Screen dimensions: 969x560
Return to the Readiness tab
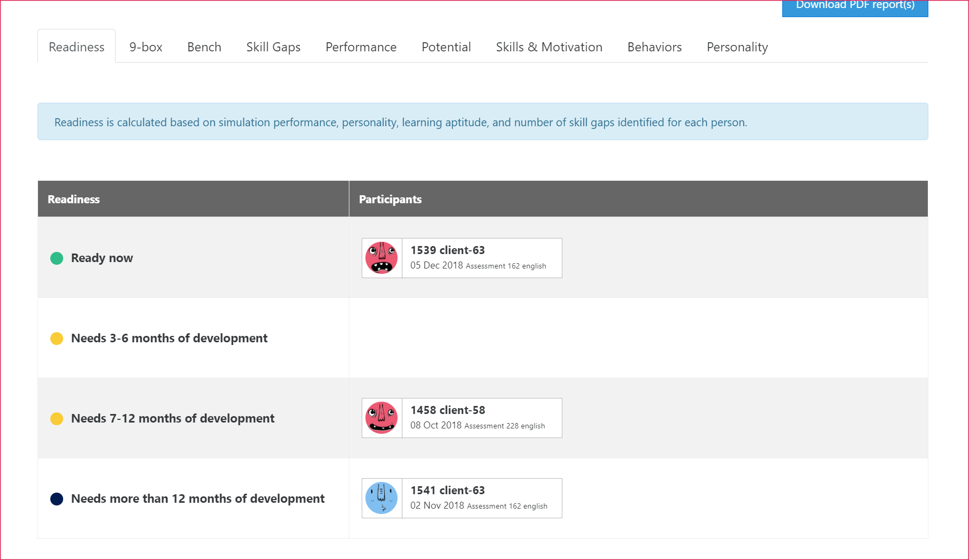(x=76, y=47)
